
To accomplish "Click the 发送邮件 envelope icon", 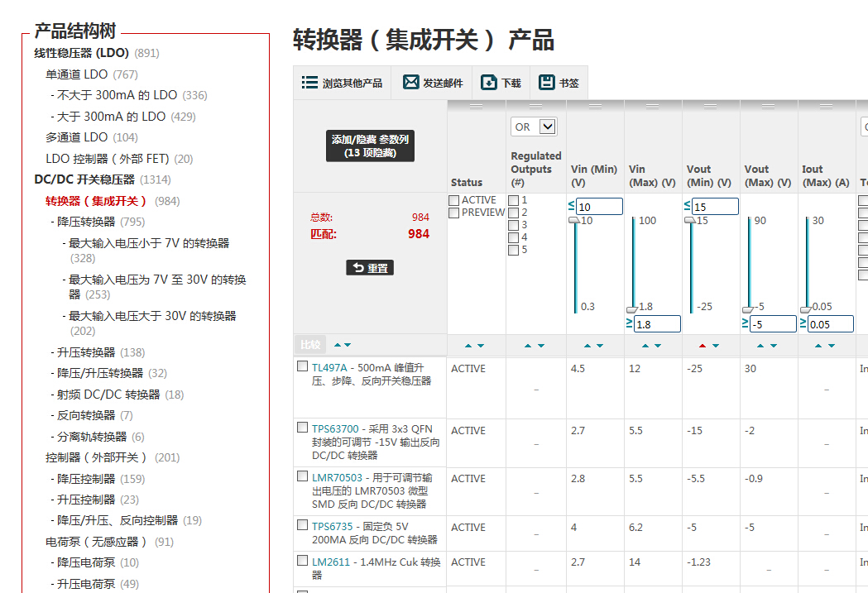I will click(410, 82).
